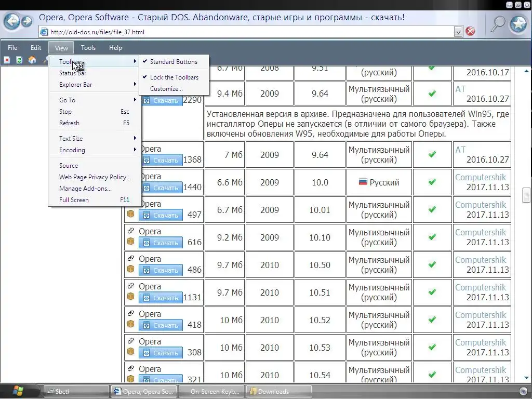532x399 pixels.
Task: Select Customize... in the Toolbars submenu
Action: tap(174, 89)
